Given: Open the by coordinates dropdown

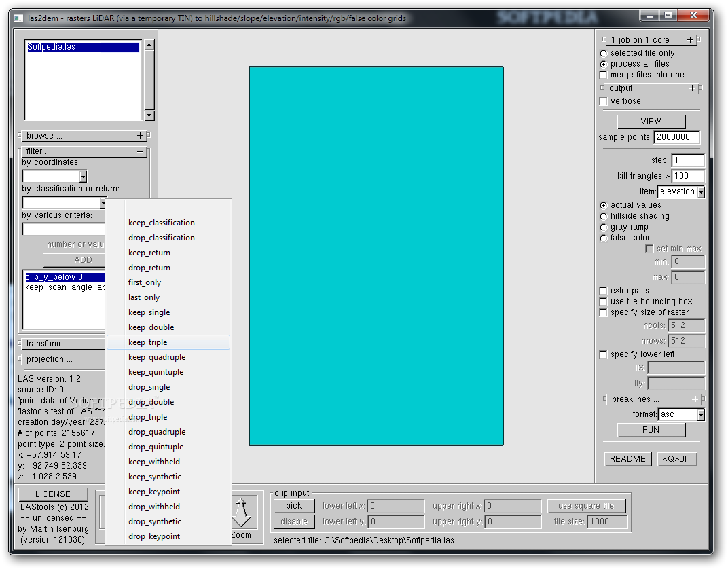Looking at the screenshot, I should pos(83,177).
